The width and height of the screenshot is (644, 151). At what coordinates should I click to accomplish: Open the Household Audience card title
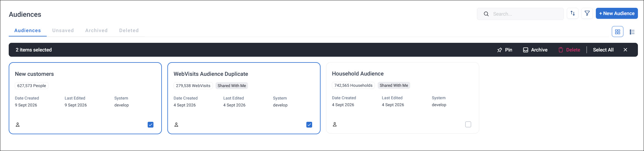[358, 73]
